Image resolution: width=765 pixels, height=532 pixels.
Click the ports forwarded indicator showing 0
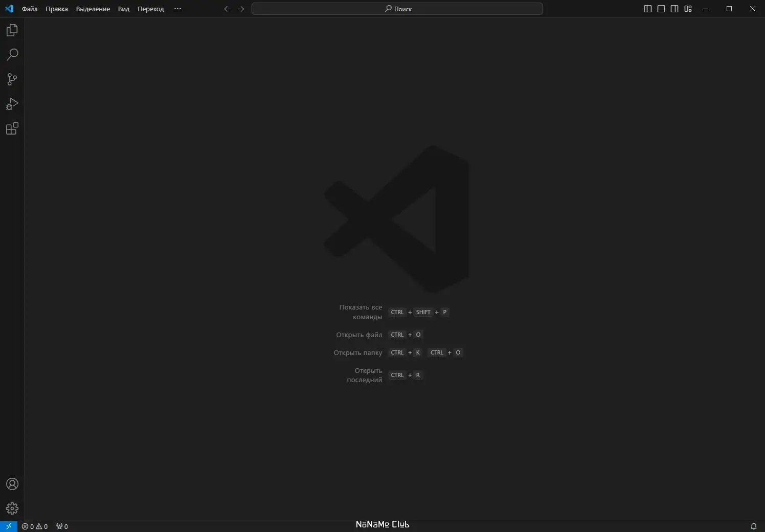coord(62,526)
